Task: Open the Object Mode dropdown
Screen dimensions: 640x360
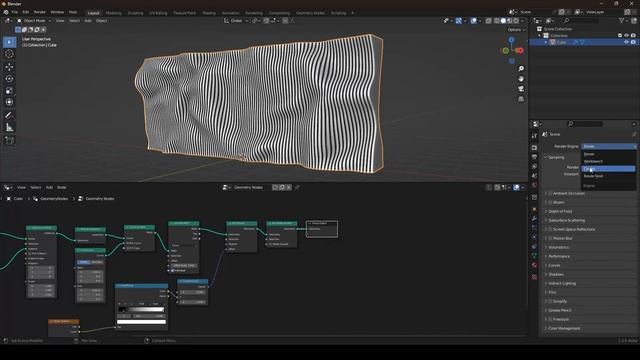Action: 34,21
